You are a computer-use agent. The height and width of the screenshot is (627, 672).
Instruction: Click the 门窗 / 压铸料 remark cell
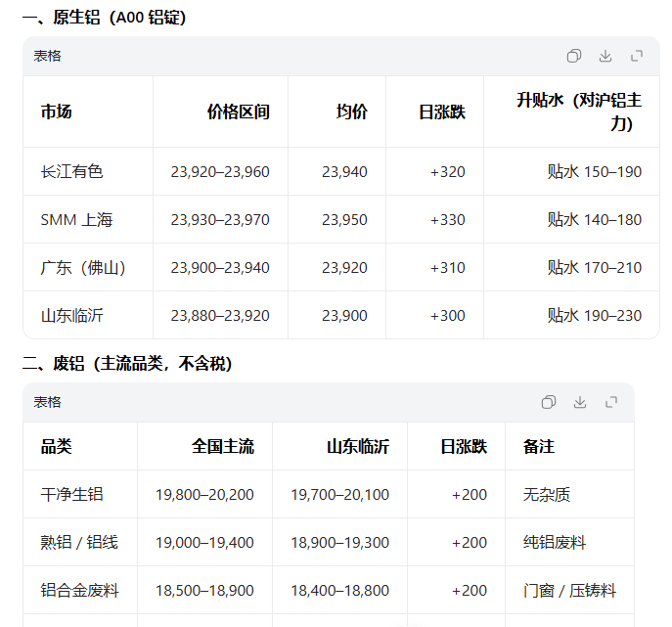(569, 591)
